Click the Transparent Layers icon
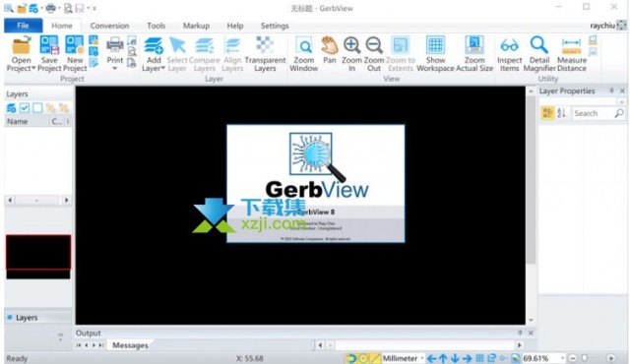Screen dimensions: 630x364 pos(265,45)
